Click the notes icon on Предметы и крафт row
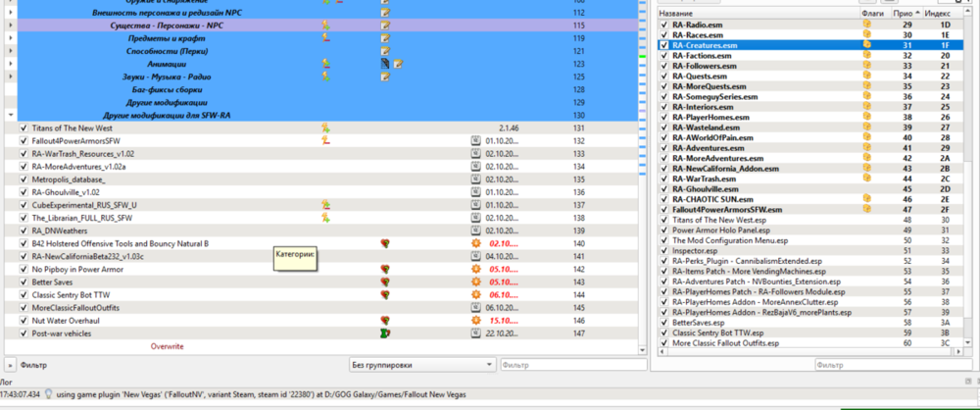The image size is (980, 410). tap(385, 38)
